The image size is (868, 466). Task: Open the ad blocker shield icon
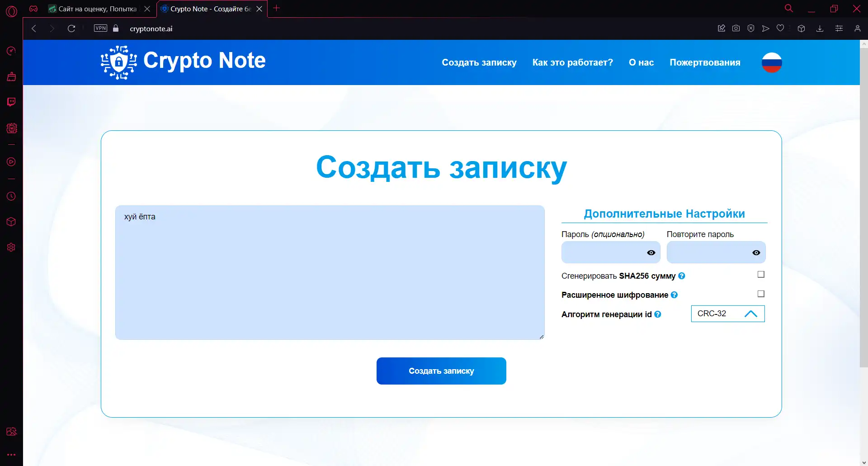coord(751,28)
